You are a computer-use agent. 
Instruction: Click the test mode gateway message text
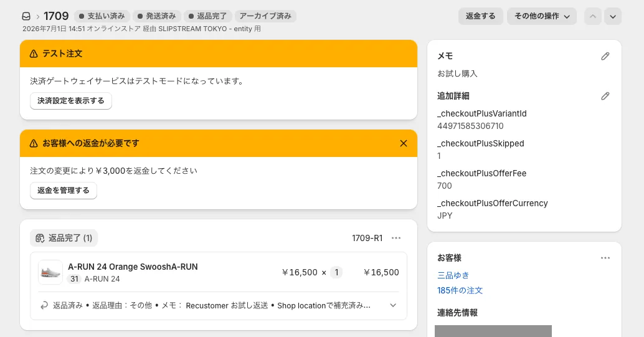click(x=138, y=82)
